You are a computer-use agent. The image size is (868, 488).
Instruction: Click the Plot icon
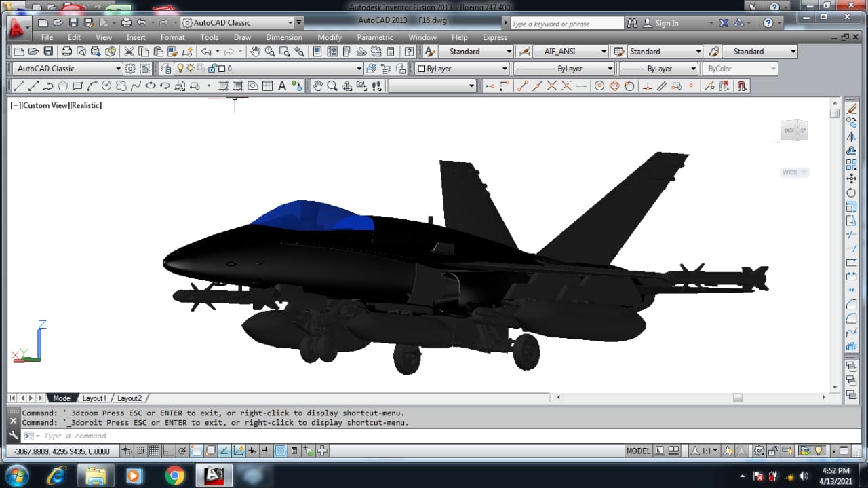click(66, 51)
